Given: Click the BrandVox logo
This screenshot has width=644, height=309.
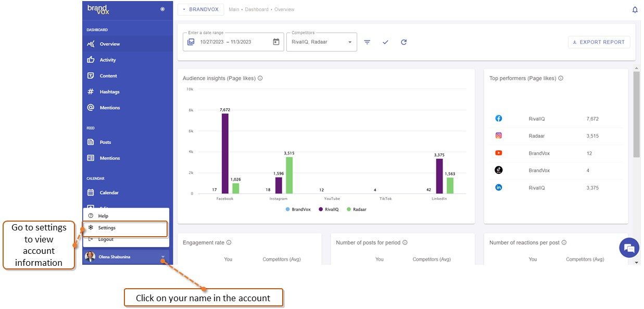Looking at the screenshot, I should pos(98,9).
